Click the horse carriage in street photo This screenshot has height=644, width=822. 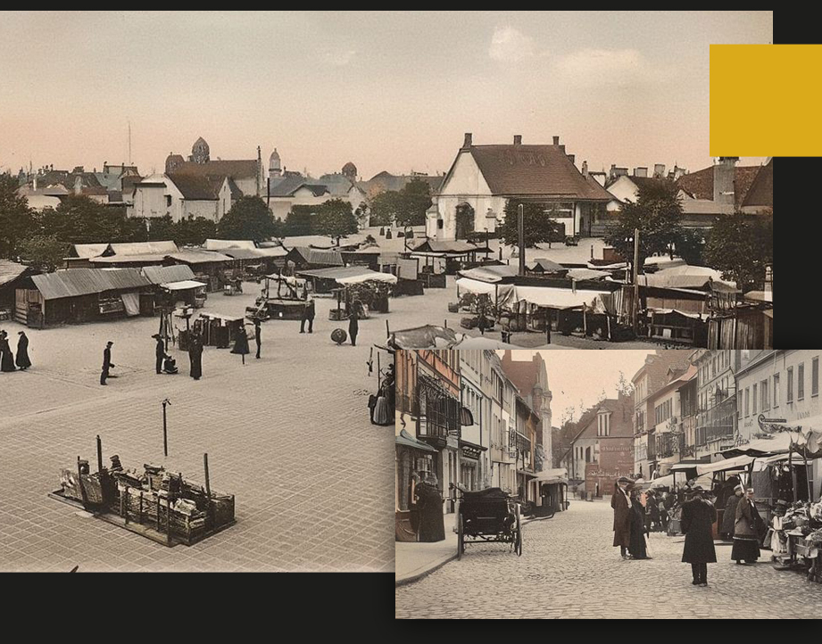(489, 519)
